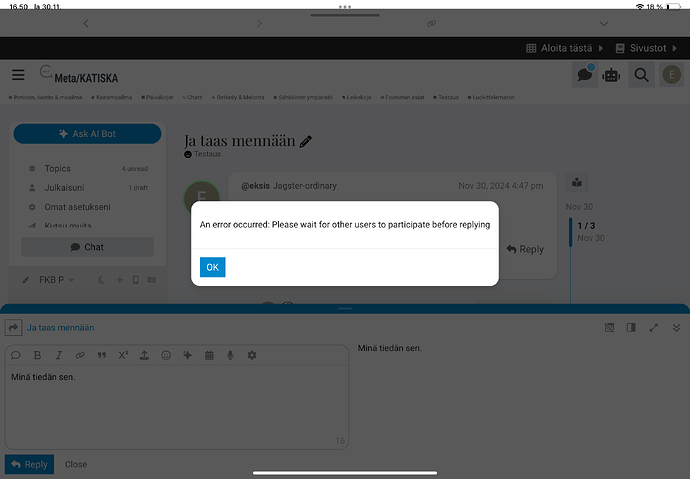Open the emoji picker smiley icon
The height and width of the screenshot is (479, 690).
(x=166, y=355)
